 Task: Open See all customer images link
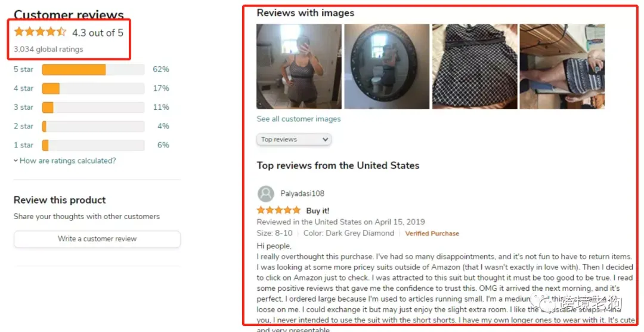click(x=299, y=119)
